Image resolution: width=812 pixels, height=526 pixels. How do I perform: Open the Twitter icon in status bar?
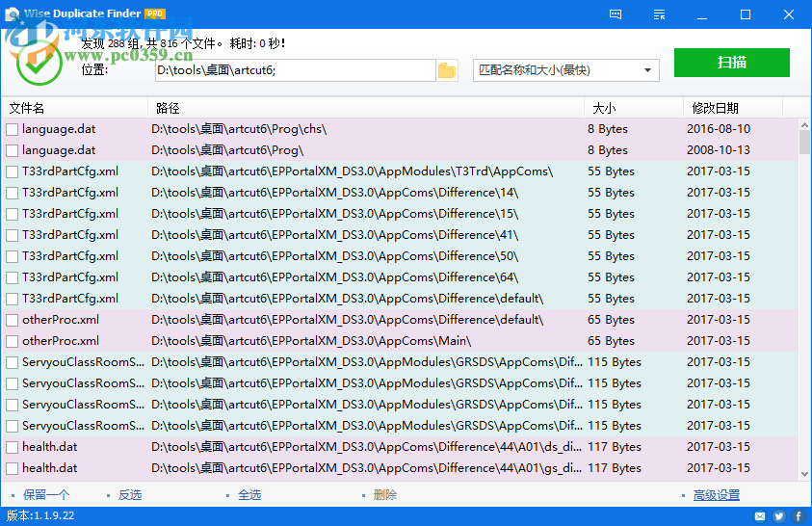[x=779, y=516]
